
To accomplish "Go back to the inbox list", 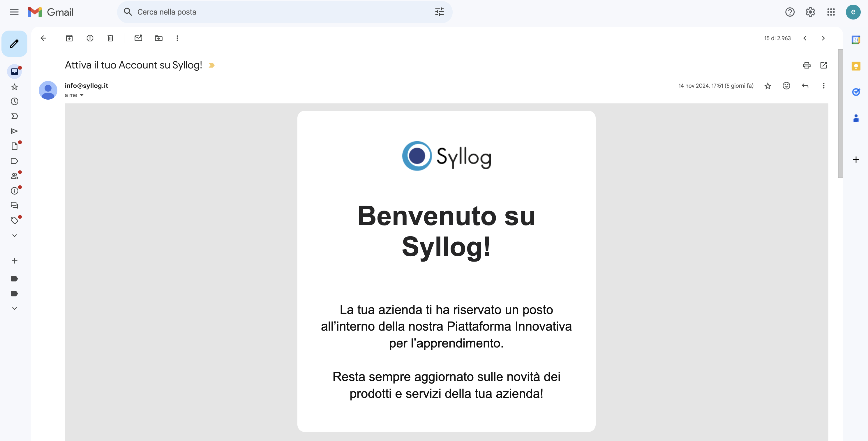I will click(43, 38).
